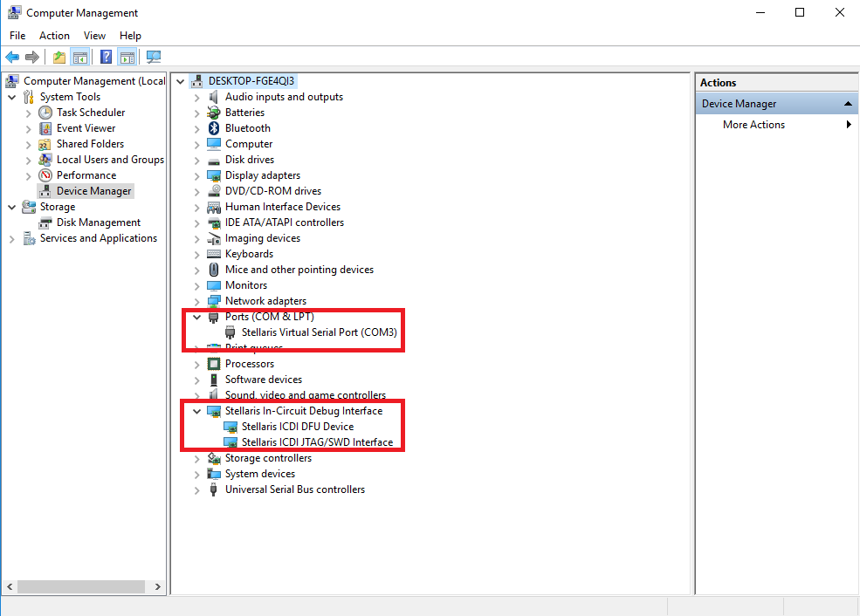Image resolution: width=860 pixels, height=616 pixels.
Task: Click the Stellaris Virtual Serial Port plug icon
Action: (x=230, y=332)
